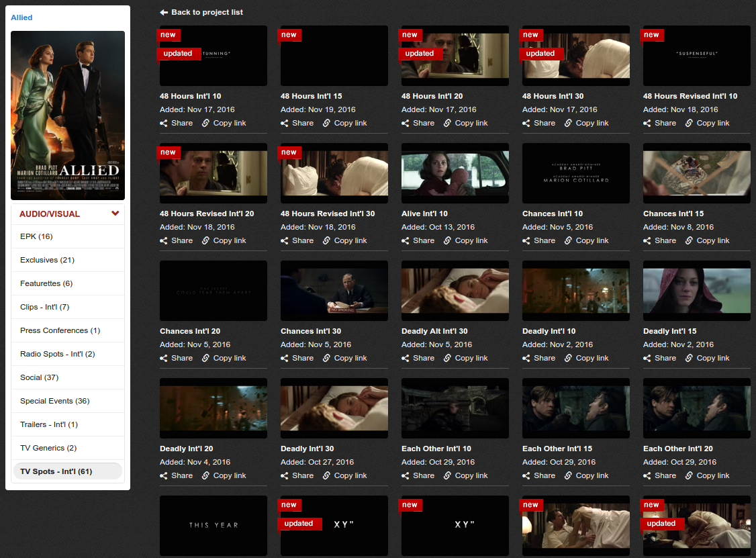Click 'Added: Nov 19, 2016' date text
This screenshot has height=558, width=756.
coord(318,109)
